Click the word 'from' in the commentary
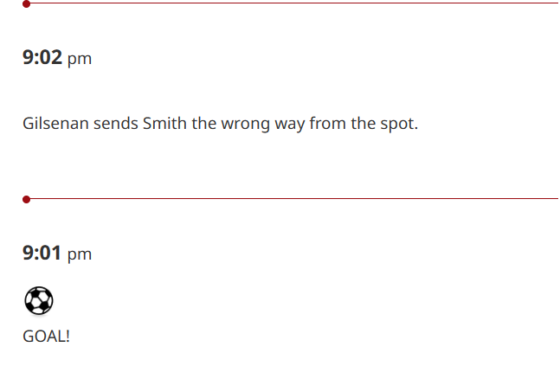 click(x=327, y=124)
